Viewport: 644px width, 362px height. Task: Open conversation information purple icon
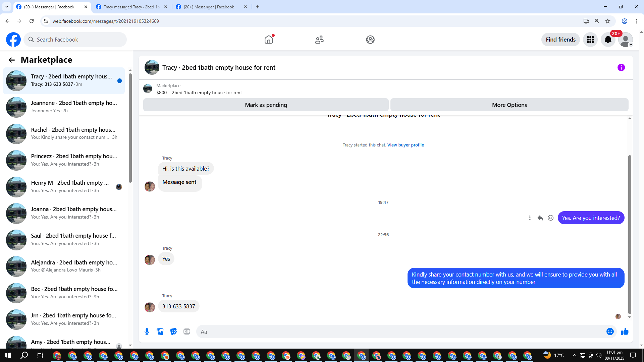[621, 68]
